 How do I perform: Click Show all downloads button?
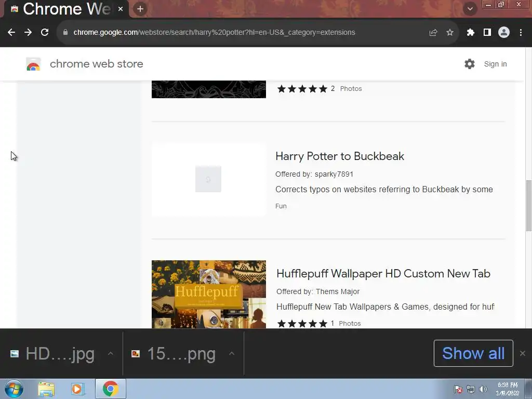click(473, 353)
